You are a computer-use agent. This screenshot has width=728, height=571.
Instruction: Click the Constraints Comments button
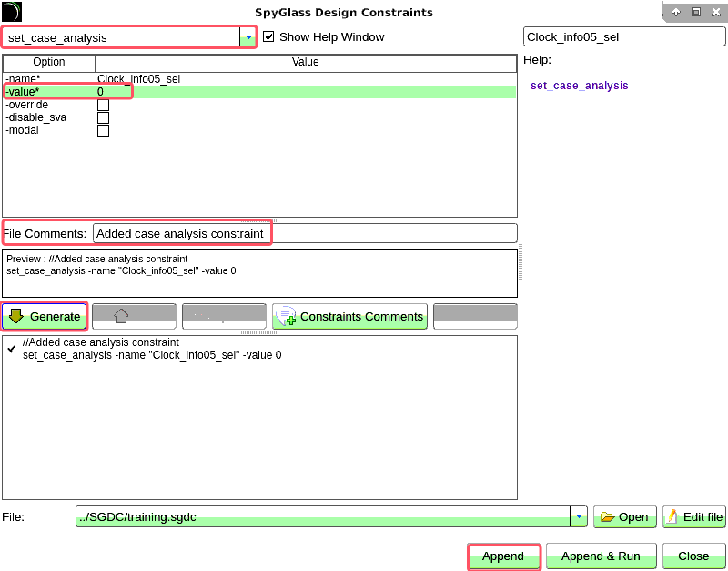point(349,316)
